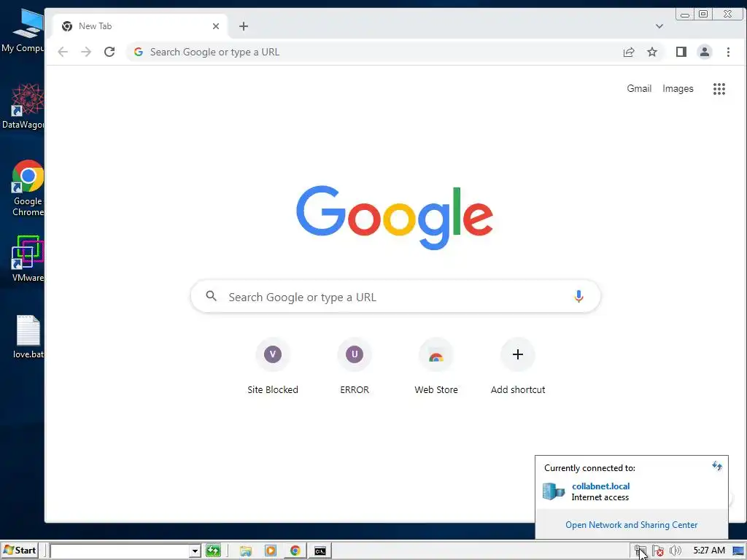The width and height of the screenshot is (747, 560).
Task: Click the taskbar address input field
Action: (120, 551)
